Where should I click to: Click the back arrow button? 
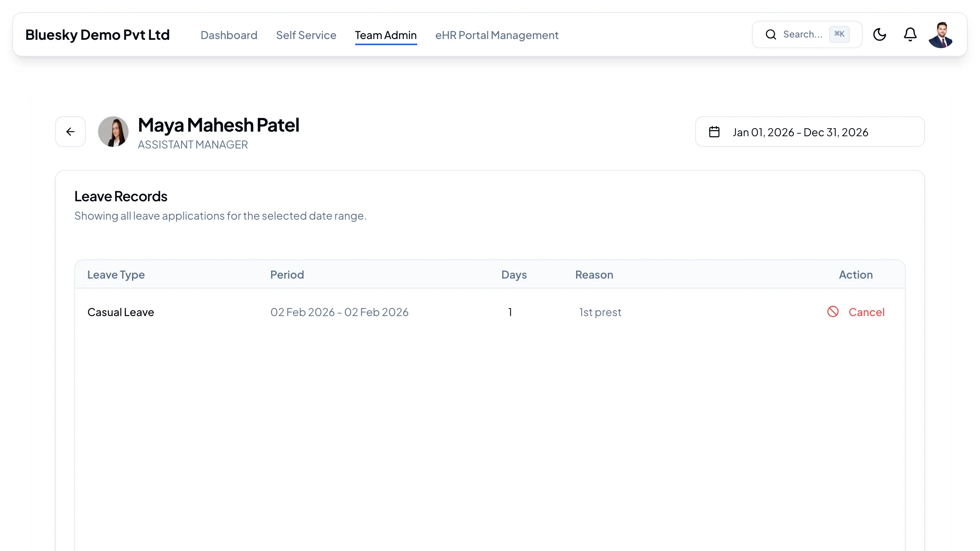70,132
